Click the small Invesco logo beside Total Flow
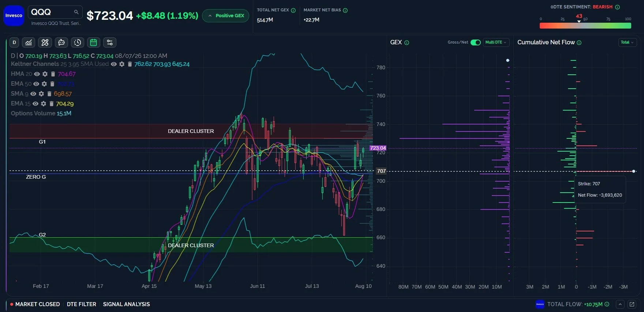The height and width of the screenshot is (312, 644). point(540,304)
